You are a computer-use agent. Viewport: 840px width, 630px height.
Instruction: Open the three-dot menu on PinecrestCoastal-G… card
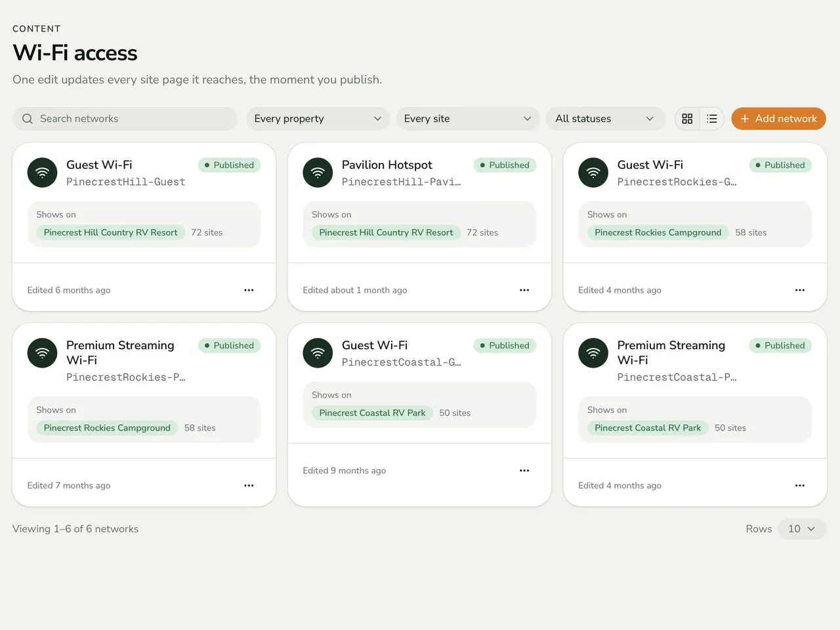coord(524,471)
